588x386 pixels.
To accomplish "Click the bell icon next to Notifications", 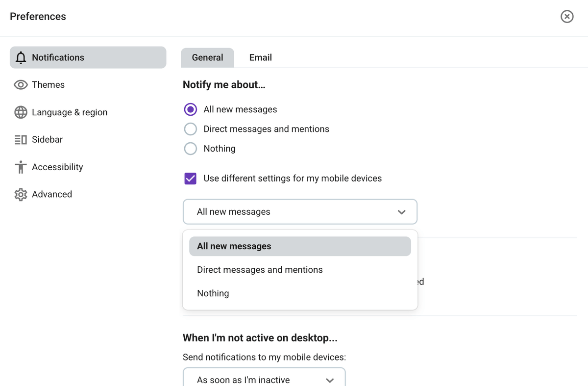I will click(x=21, y=57).
